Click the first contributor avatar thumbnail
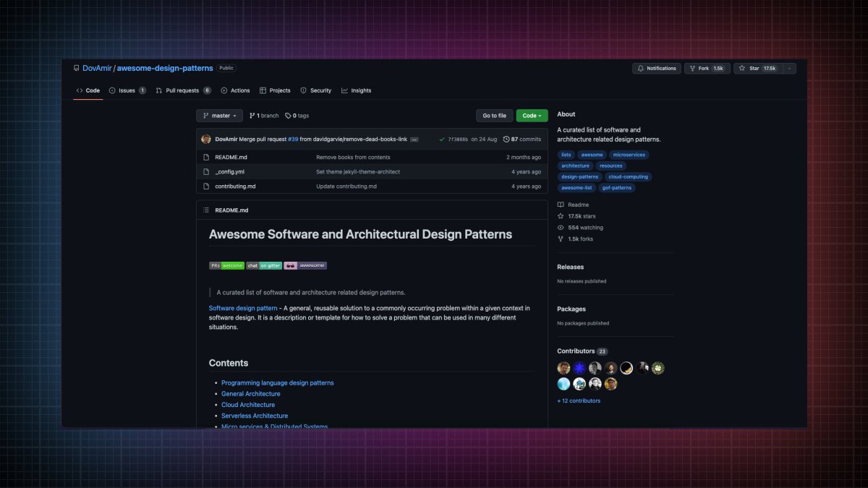 click(x=563, y=368)
